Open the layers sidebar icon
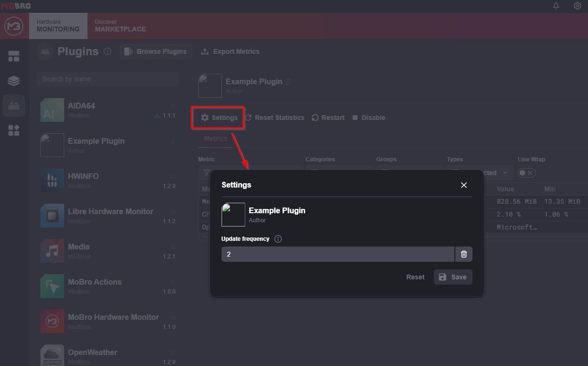 [x=14, y=81]
